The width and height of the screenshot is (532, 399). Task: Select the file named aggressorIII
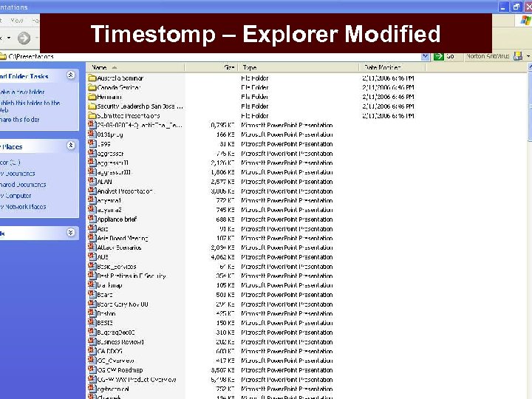(114, 172)
